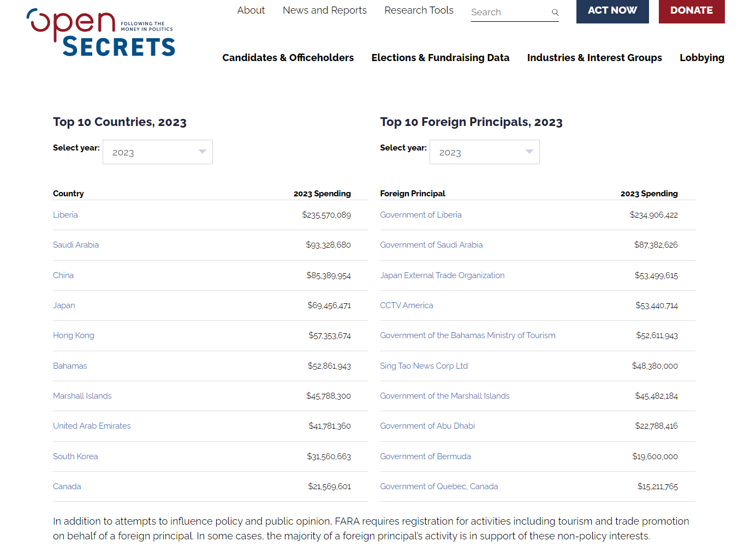Open the CCTV America link
Image resolution: width=756 pixels, height=547 pixels.
pos(407,305)
